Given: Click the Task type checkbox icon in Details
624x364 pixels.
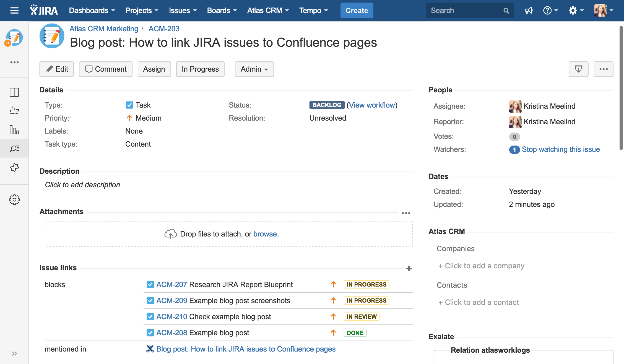Looking at the screenshot, I should pos(129,105).
